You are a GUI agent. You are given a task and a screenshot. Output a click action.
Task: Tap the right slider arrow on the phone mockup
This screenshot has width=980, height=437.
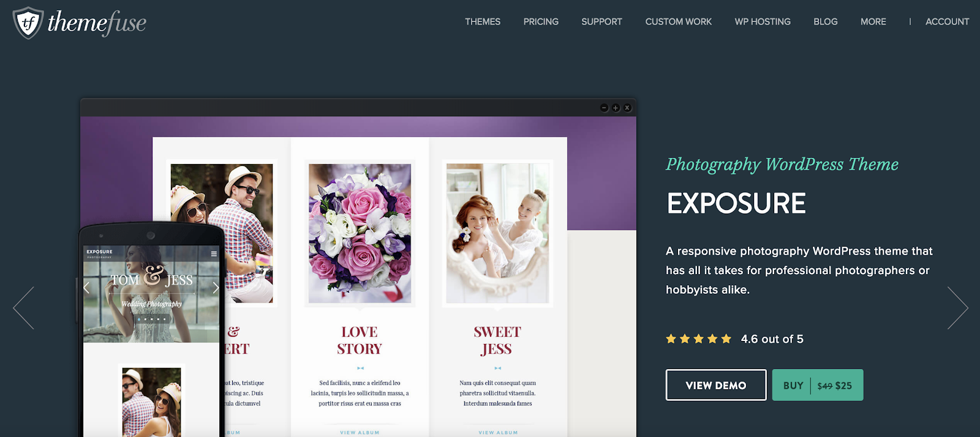point(216,288)
